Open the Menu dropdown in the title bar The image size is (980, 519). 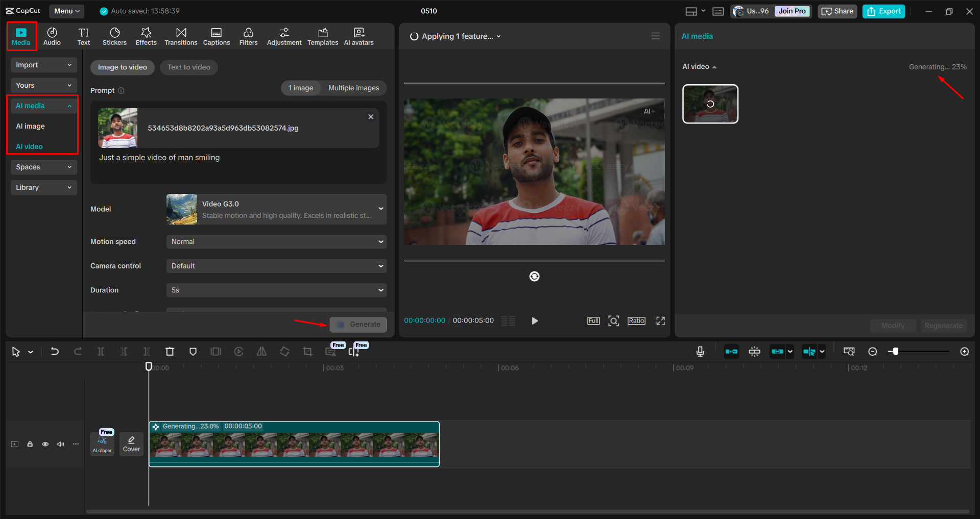point(66,11)
